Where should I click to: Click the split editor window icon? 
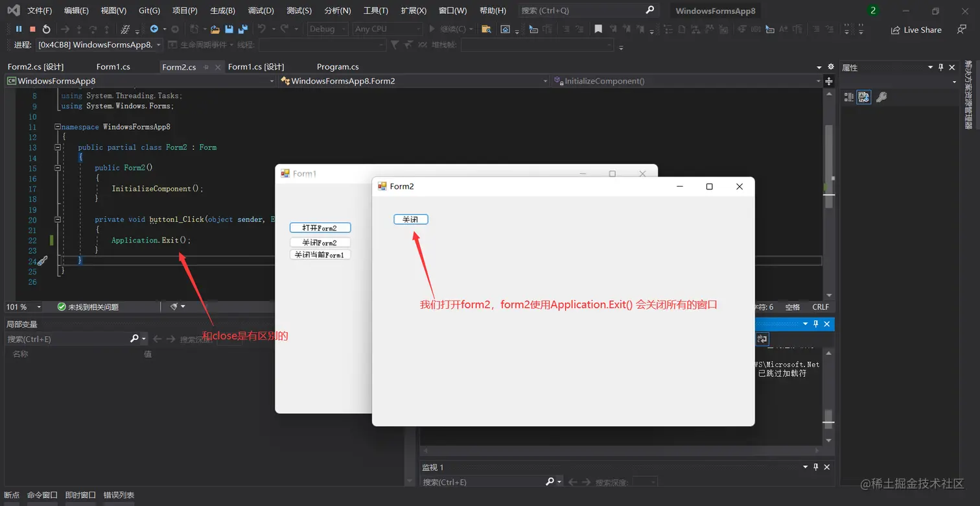coord(828,81)
